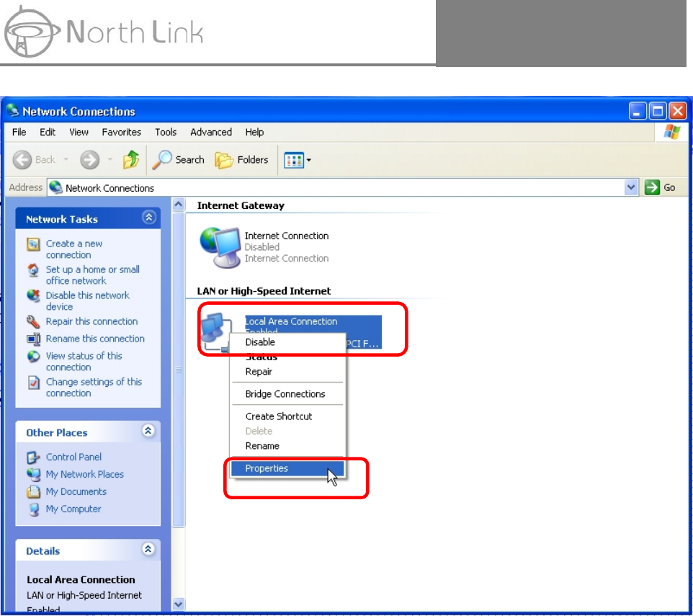The width and height of the screenshot is (693, 616).
Task: Click Set up a home or small office network
Action: [x=92, y=274]
